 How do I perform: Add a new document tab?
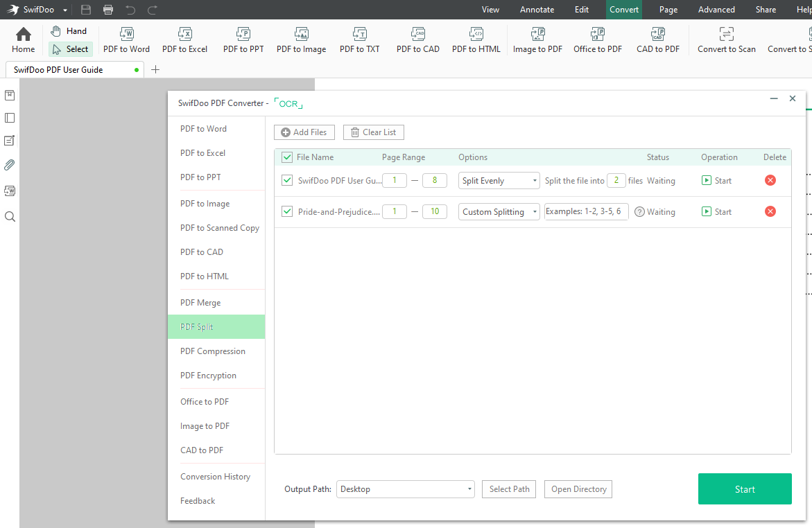tap(155, 69)
